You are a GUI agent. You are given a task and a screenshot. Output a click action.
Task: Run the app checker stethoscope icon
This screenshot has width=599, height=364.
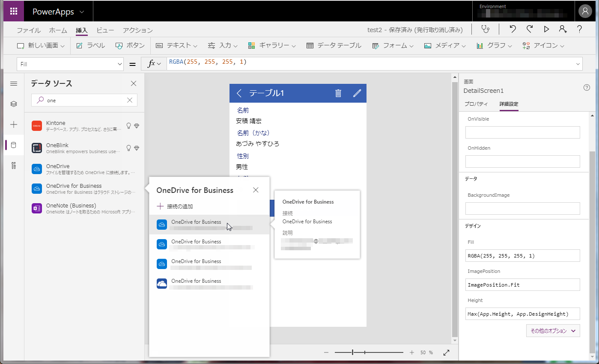pos(485,29)
